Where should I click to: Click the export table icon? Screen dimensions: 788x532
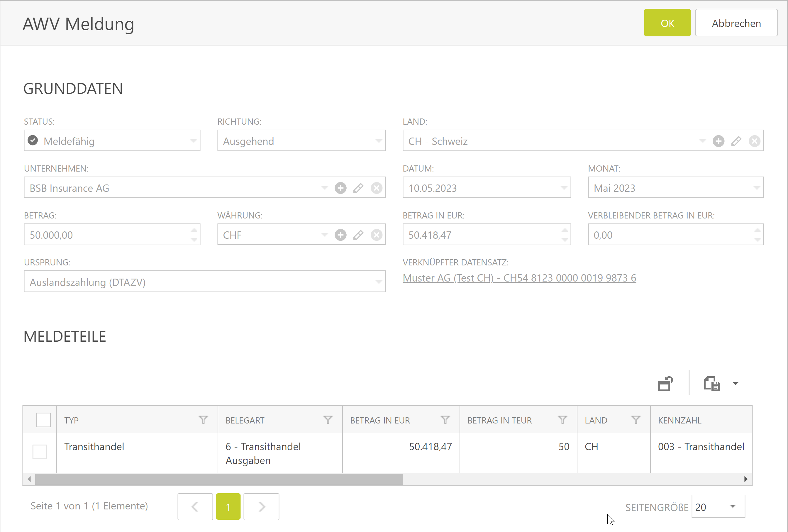click(x=712, y=384)
